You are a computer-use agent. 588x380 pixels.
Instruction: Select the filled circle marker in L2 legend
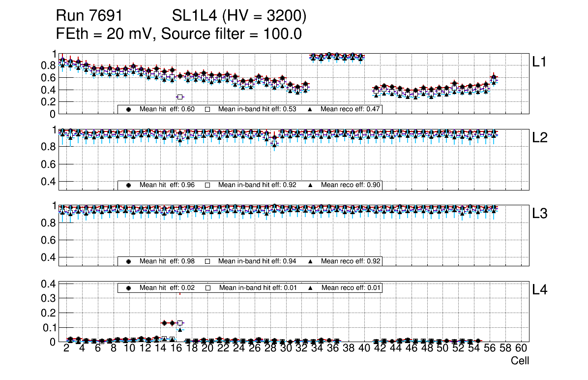(x=129, y=185)
